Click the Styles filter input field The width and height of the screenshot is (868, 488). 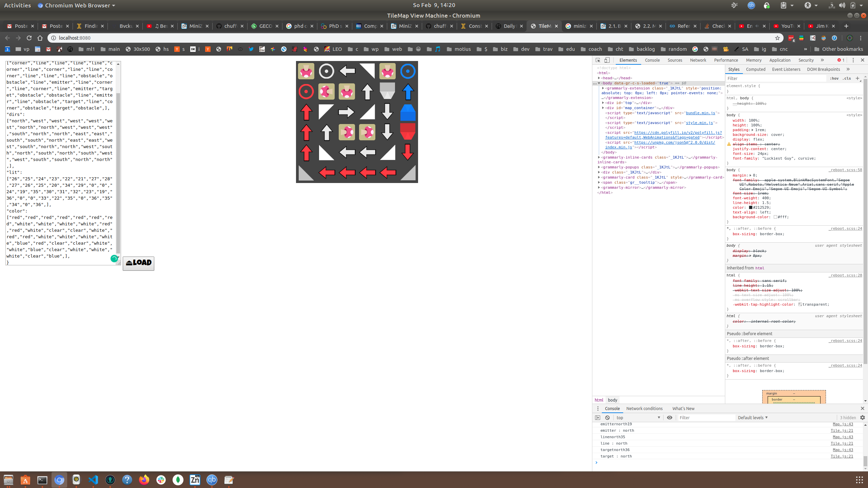click(x=776, y=78)
